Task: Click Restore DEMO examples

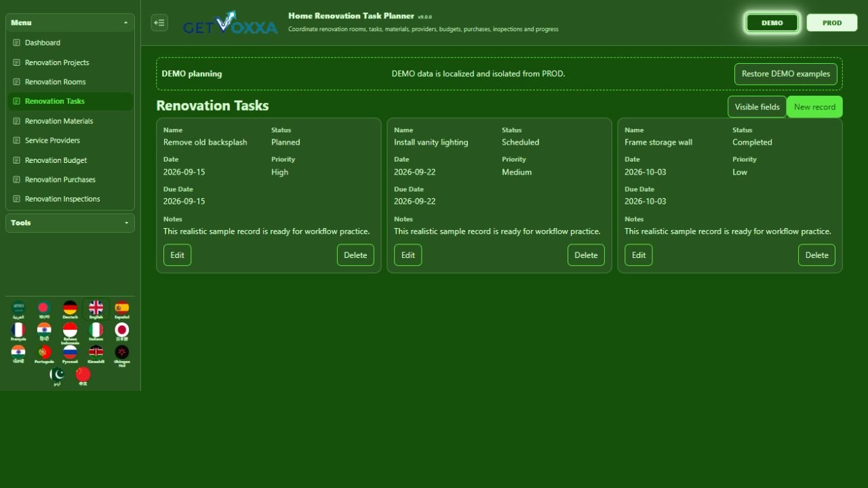Action: 786,74
